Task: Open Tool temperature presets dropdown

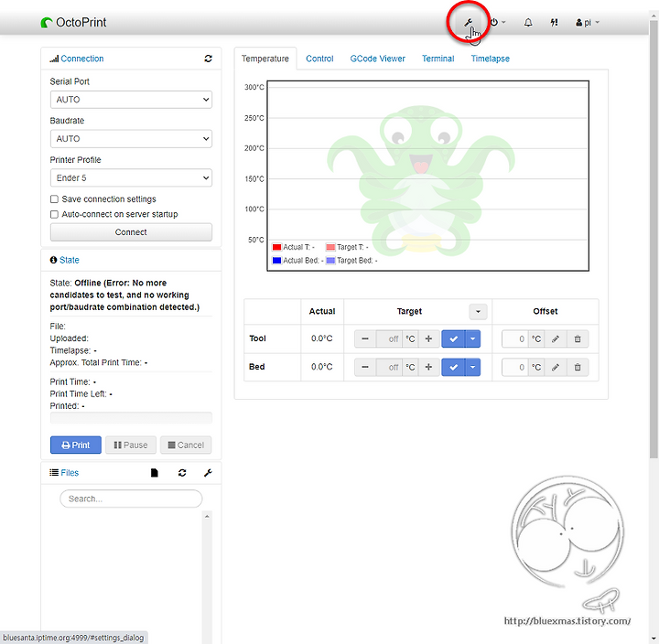Action: point(473,338)
